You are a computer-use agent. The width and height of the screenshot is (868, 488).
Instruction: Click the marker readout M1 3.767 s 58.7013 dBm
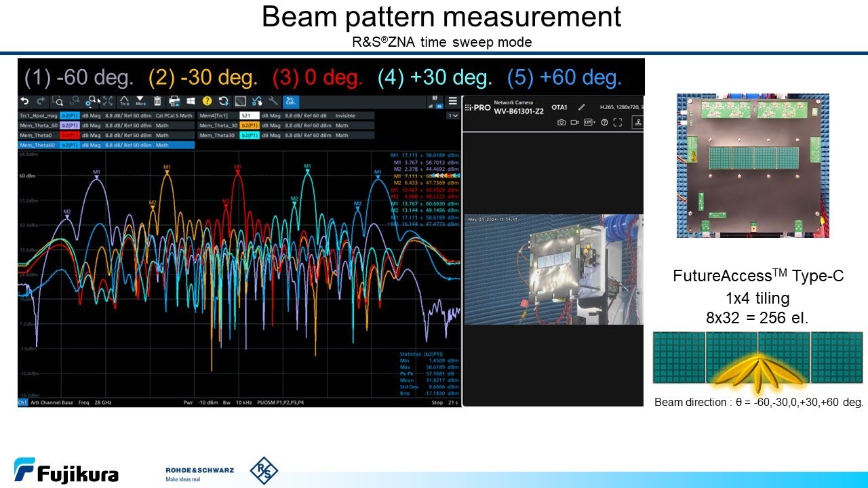pyautogui.click(x=426, y=163)
